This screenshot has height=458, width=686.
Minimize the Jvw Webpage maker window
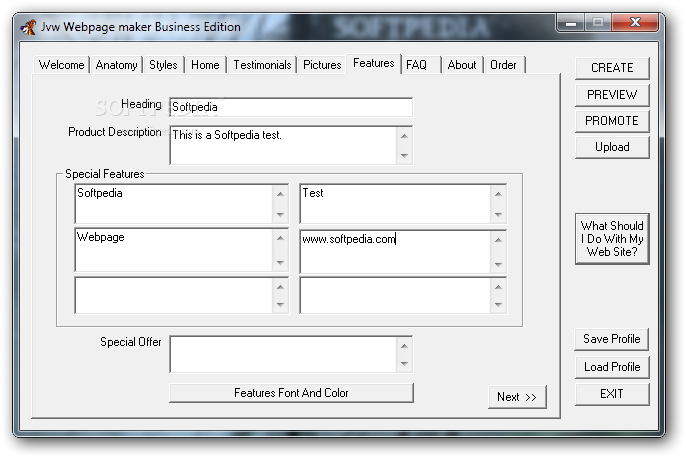pos(570,23)
